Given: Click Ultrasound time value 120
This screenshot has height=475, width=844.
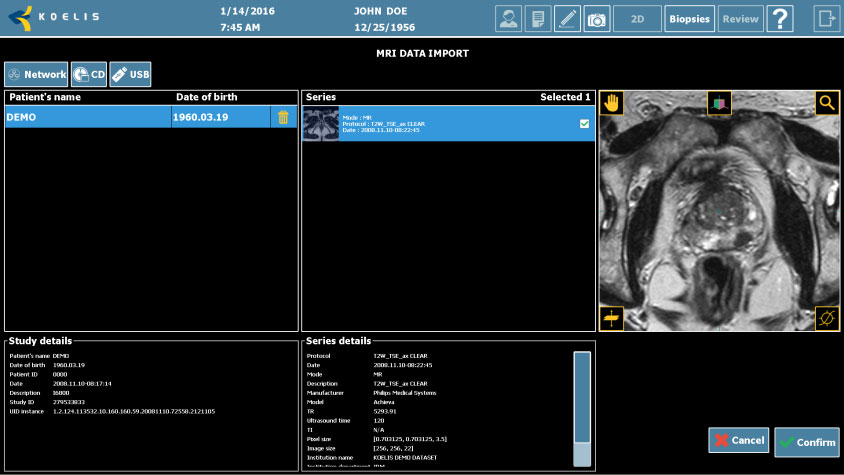Looking at the screenshot, I should click(379, 421).
